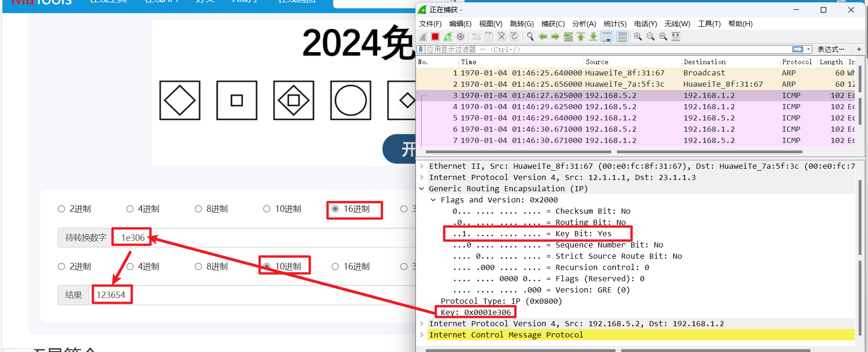The image size is (868, 352).
Task: Find a packet with magnifier icon
Action: 530,37
